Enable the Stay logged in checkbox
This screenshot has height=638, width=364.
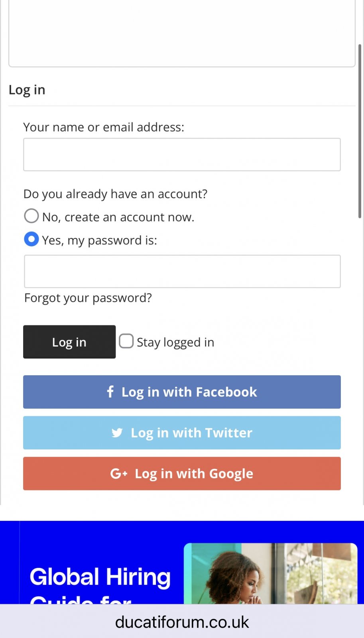coord(126,341)
